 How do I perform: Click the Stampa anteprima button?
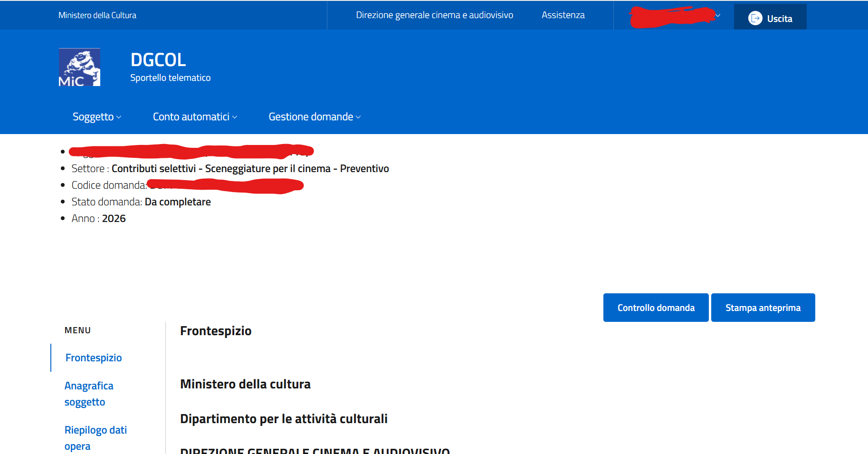(x=763, y=308)
